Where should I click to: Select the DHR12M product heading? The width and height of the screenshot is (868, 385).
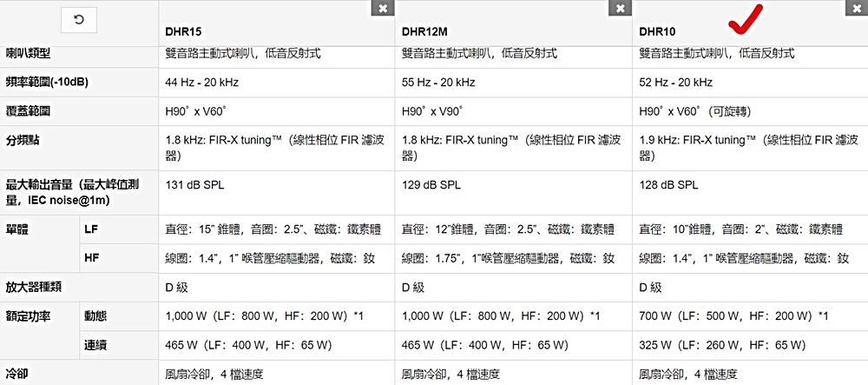(424, 31)
